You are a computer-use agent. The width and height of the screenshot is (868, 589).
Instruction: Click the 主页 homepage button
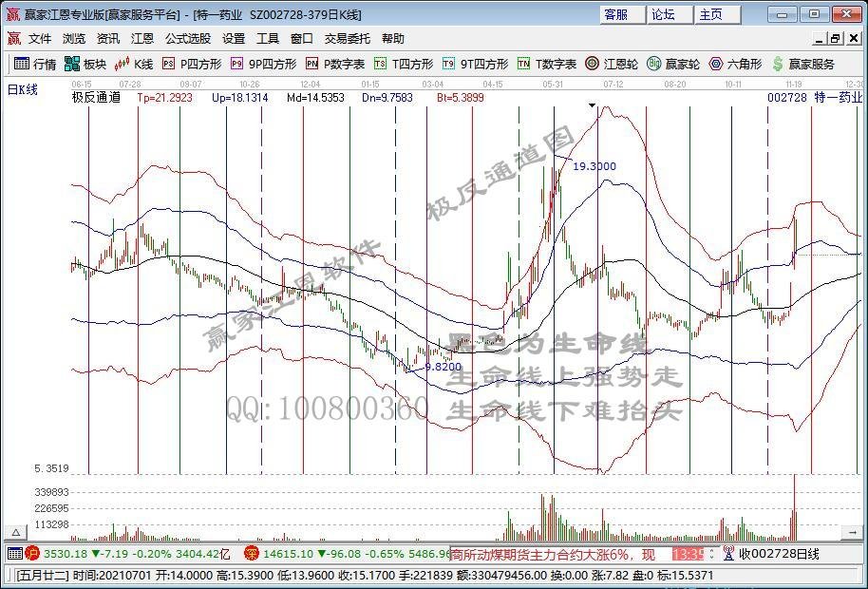[x=718, y=15]
